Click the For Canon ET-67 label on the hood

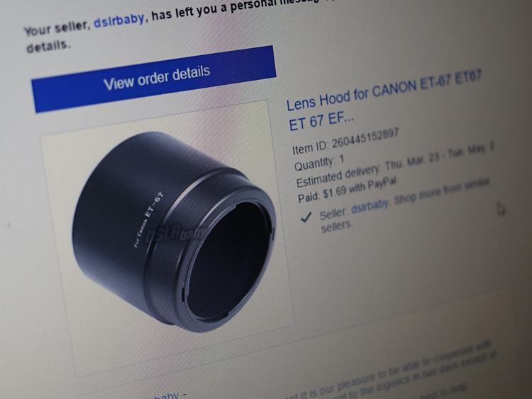click(x=149, y=219)
